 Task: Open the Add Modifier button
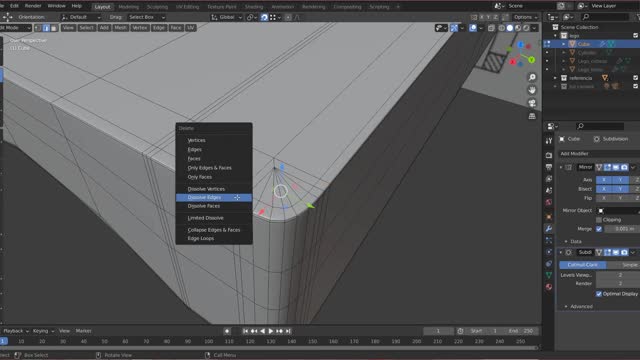(x=599, y=153)
